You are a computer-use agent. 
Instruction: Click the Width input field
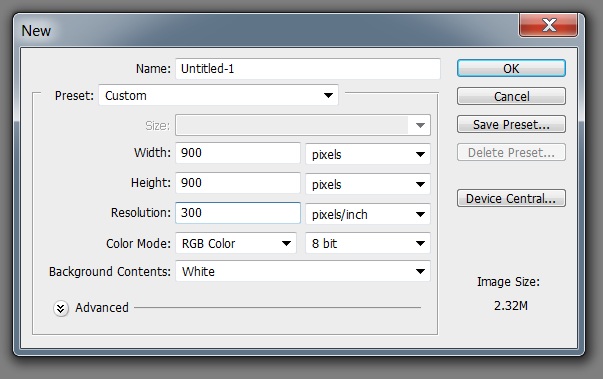pyautogui.click(x=238, y=153)
